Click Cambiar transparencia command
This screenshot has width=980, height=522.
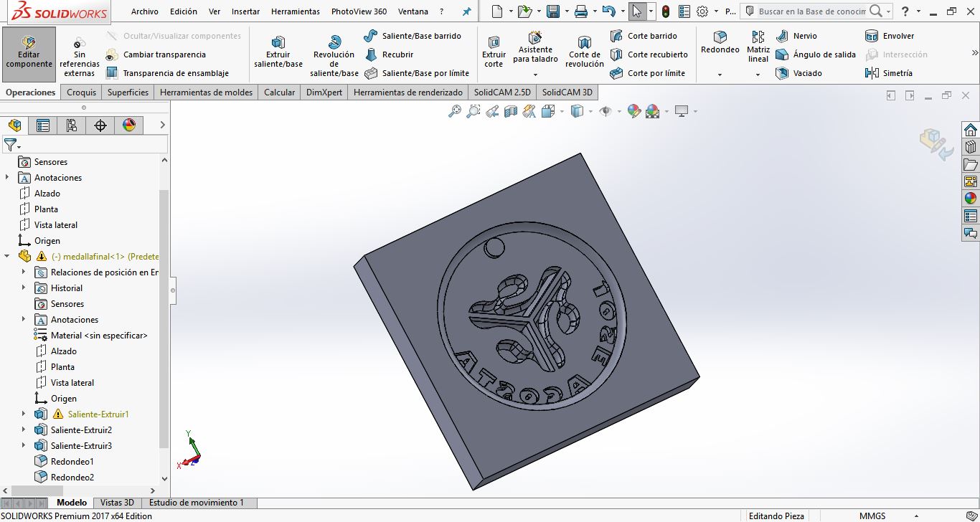pyautogui.click(x=156, y=54)
